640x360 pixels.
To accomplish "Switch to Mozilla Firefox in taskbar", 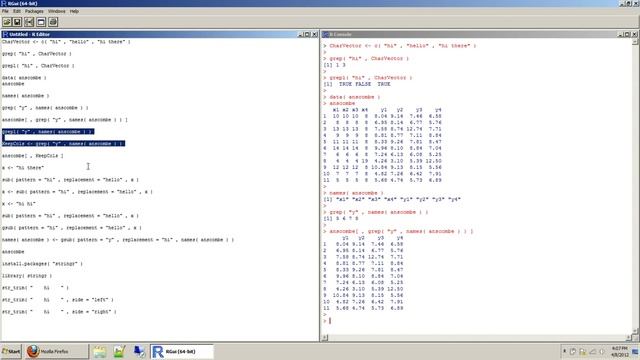I will click(56, 351).
